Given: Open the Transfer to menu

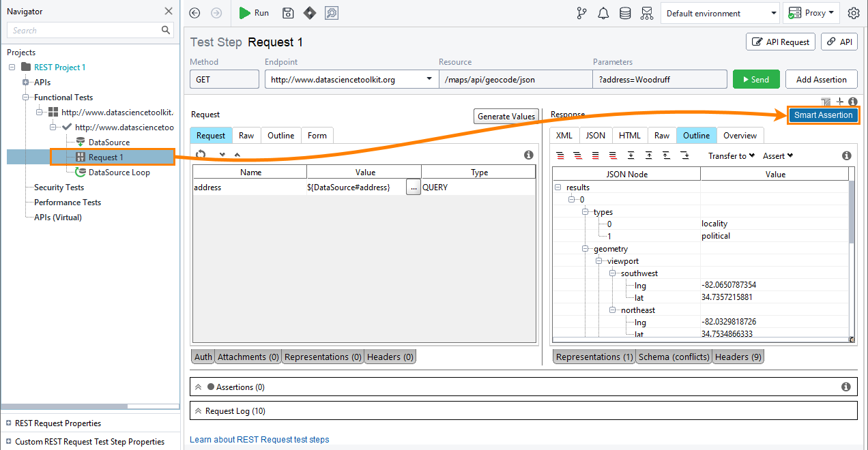Looking at the screenshot, I should [x=731, y=155].
